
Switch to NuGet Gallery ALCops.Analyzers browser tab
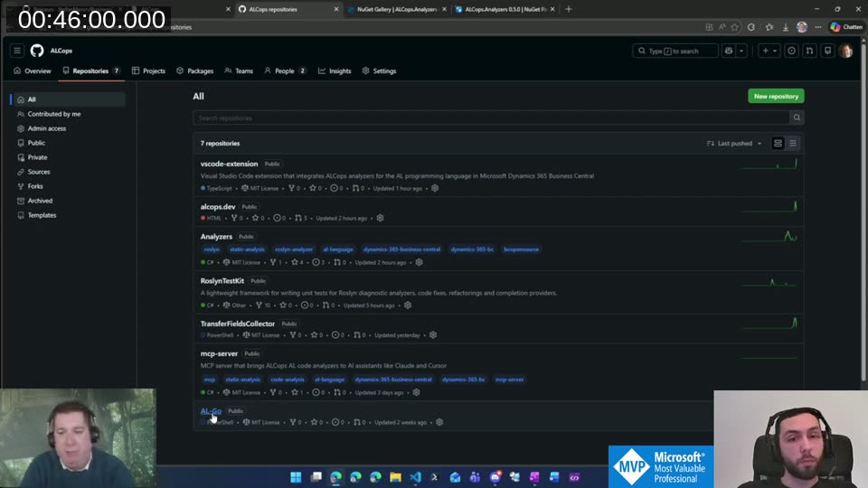click(396, 9)
